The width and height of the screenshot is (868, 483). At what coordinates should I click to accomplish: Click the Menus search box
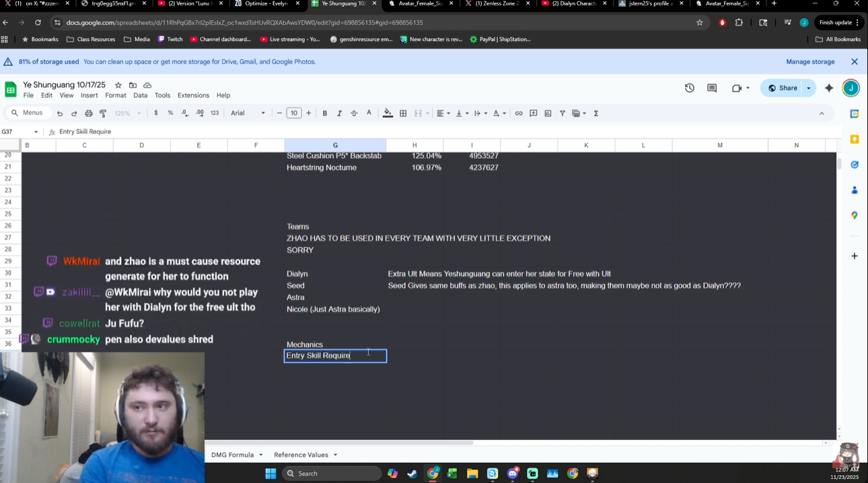click(x=27, y=113)
